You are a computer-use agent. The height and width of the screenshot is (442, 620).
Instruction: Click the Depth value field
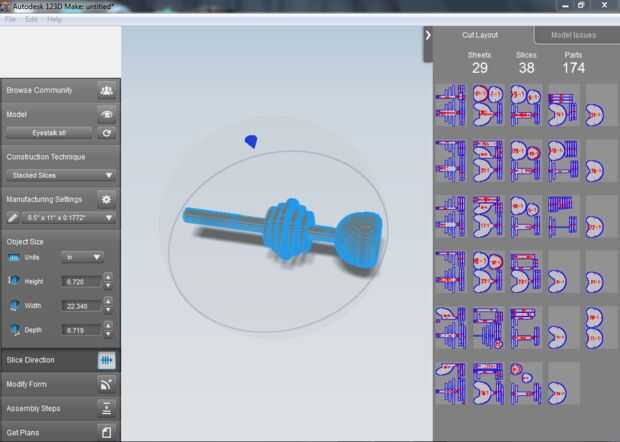(x=81, y=330)
